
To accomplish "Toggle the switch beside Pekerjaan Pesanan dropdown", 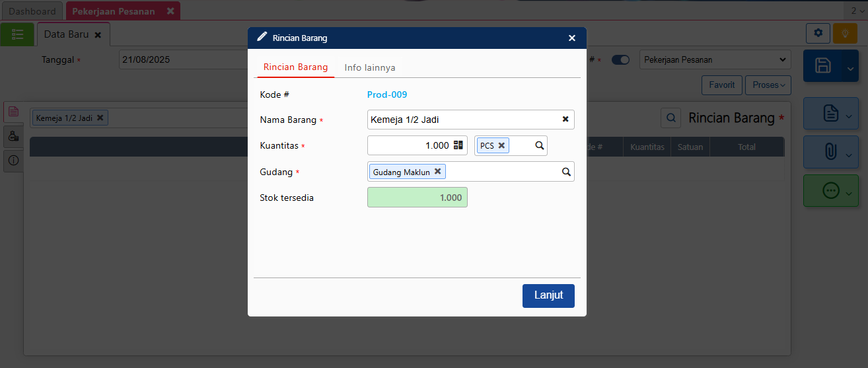I will [x=620, y=60].
